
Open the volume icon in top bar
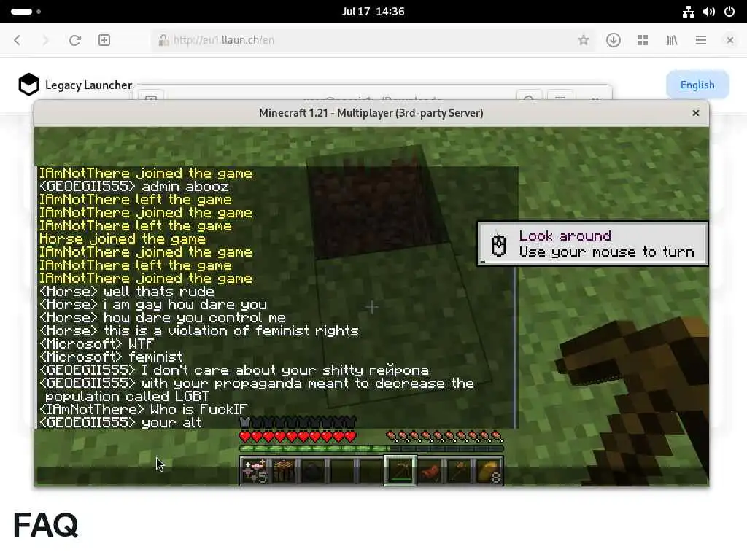coord(709,12)
